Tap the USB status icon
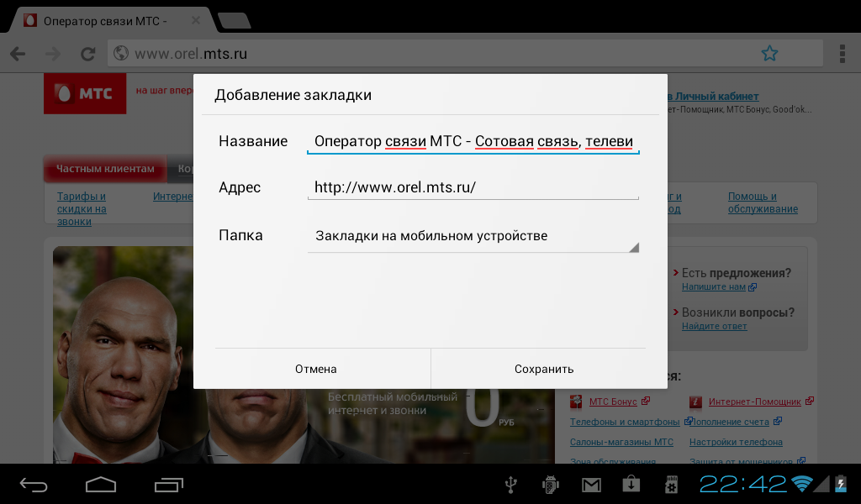The image size is (861, 504). (x=510, y=484)
